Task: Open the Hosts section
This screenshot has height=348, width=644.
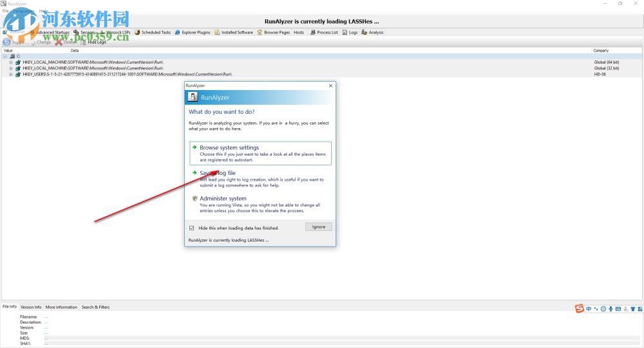Action: click(299, 32)
